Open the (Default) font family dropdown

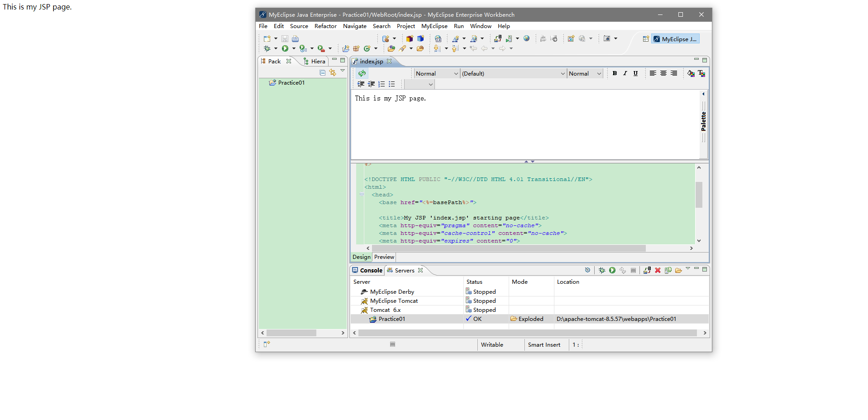[563, 73]
